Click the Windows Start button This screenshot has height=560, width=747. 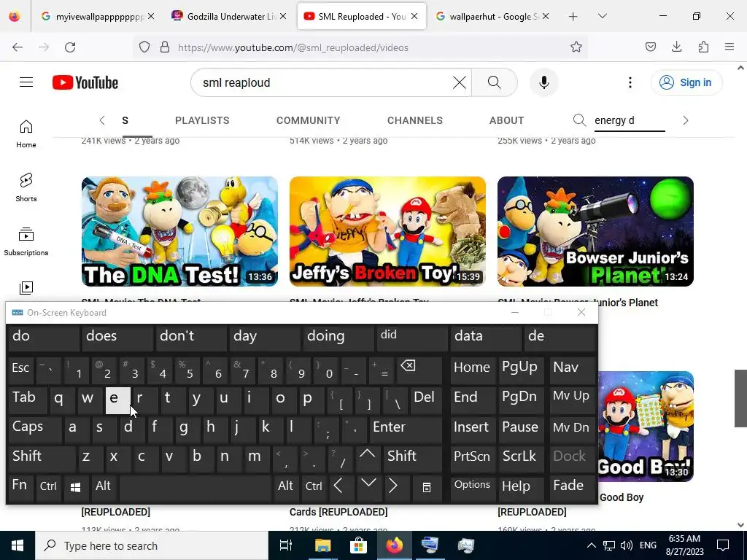tap(18, 545)
